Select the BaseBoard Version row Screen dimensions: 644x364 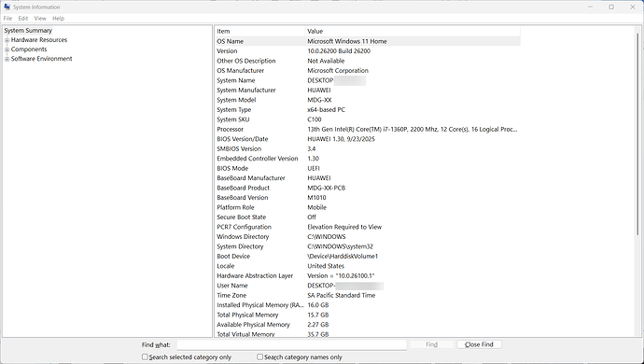click(368, 198)
